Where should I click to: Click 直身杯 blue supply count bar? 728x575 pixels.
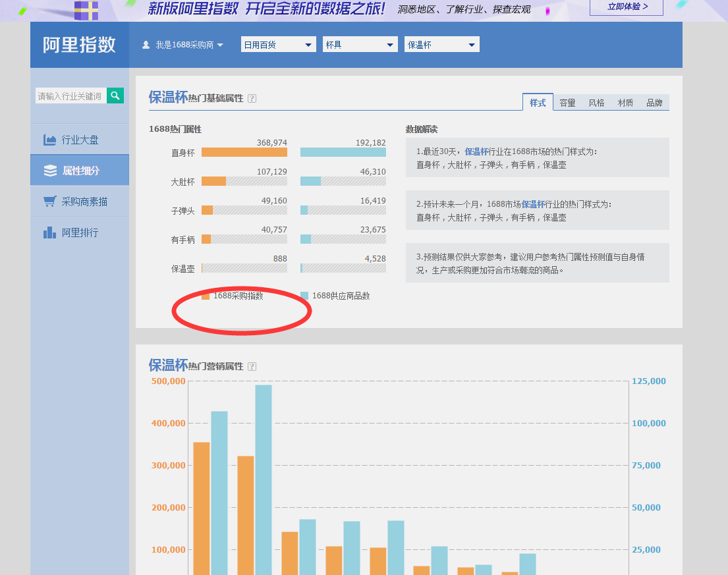pos(343,152)
